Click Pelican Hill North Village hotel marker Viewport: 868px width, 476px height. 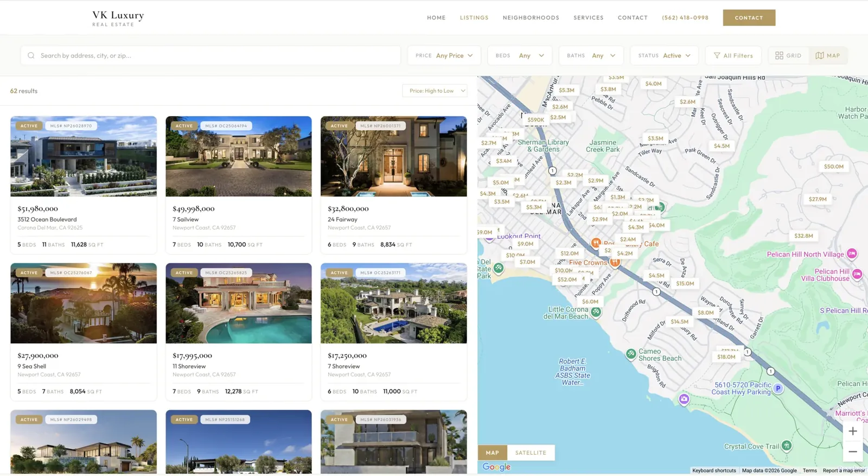[x=852, y=253]
